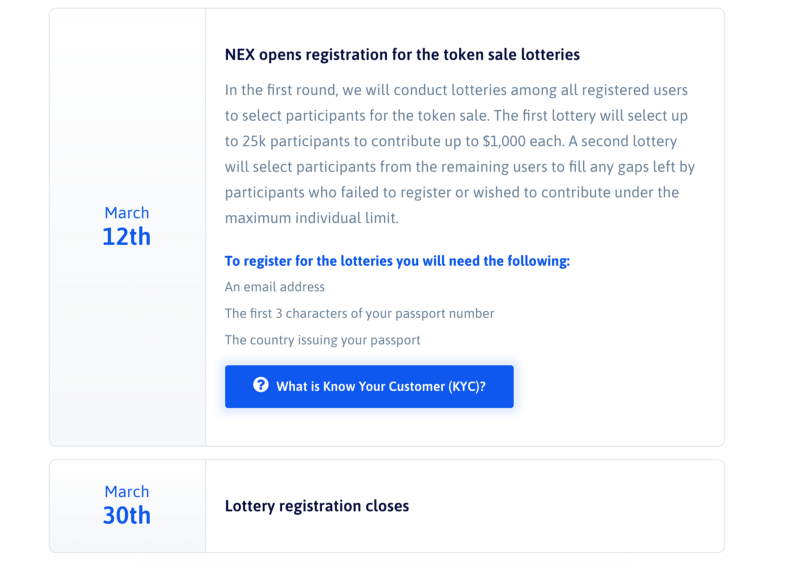800x568 pixels.
Task: Click the question mark icon on KYC button
Action: click(260, 385)
